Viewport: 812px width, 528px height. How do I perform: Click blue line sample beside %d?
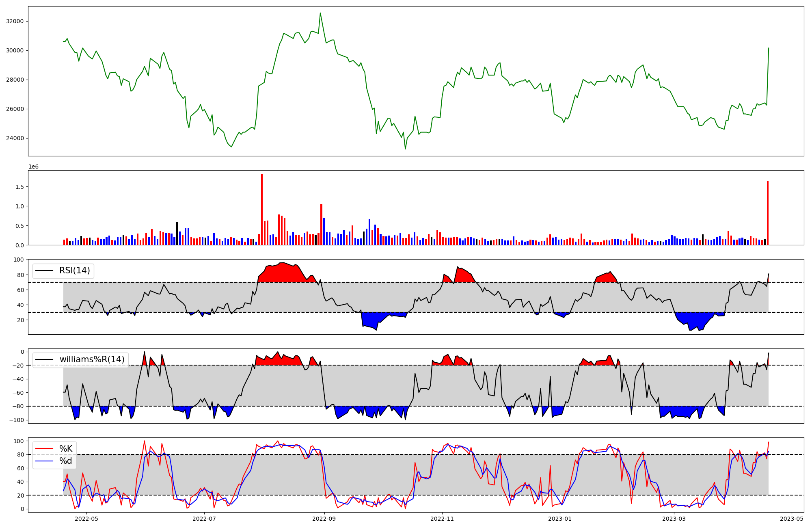click(44, 461)
